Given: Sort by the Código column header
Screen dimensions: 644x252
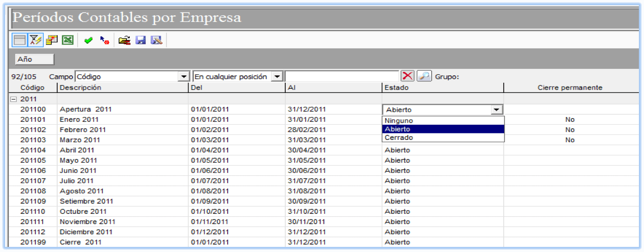Looking at the screenshot, I should (x=33, y=87).
